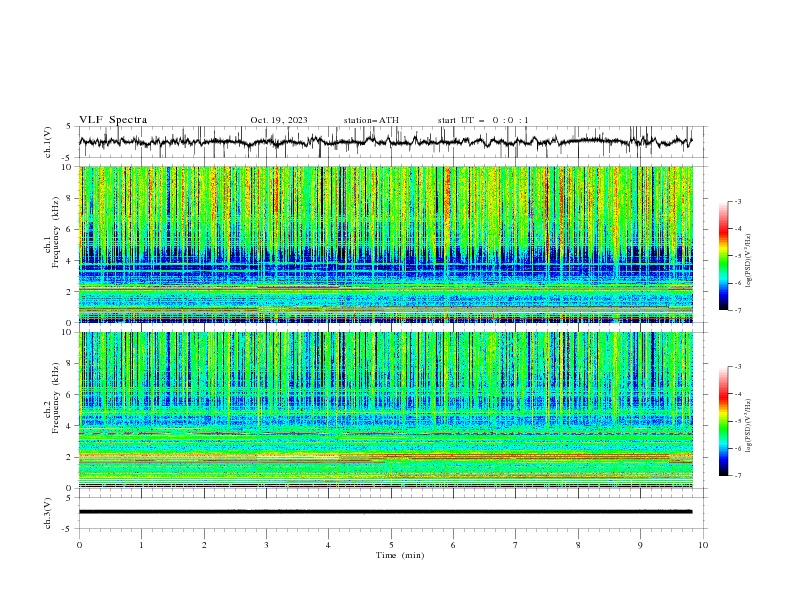This screenshot has height=612, width=792.
Task: Click the log(PSD) label beside lower color bar
Action: click(x=748, y=426)
